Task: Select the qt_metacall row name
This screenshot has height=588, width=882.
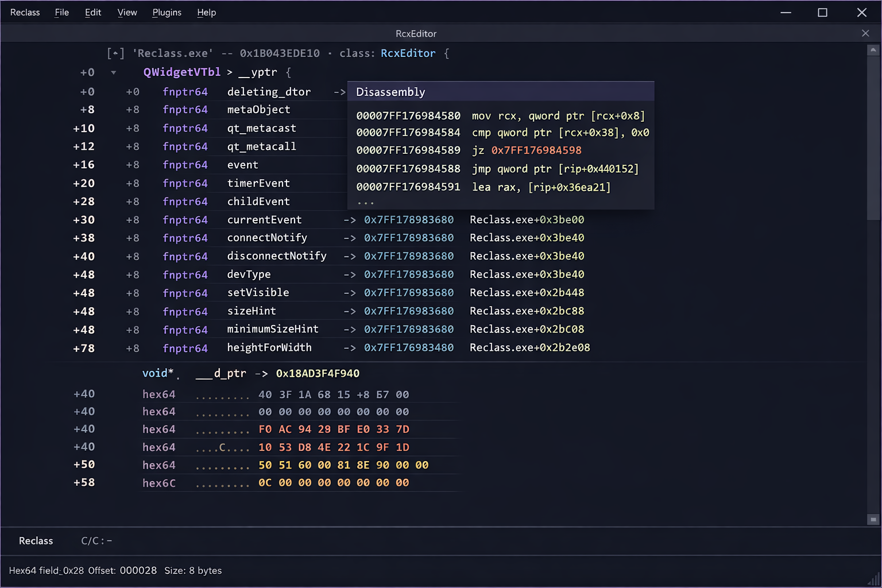Action: pyautogui.click(x=261, y=146)
